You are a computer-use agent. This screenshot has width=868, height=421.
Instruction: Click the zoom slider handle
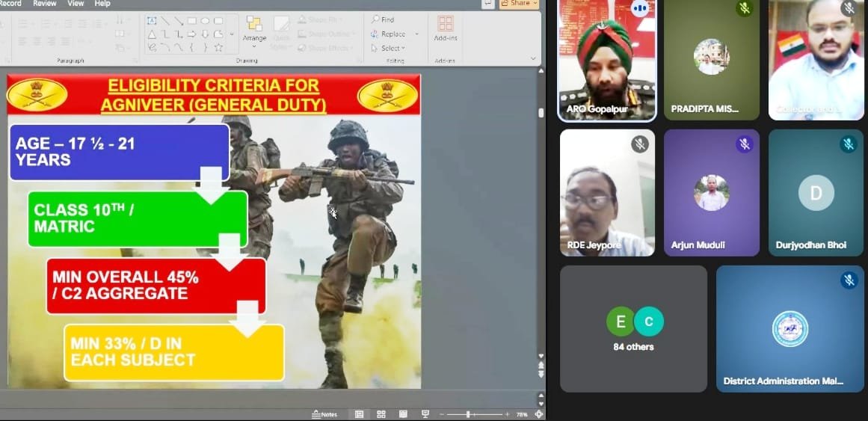click(468, 414)
